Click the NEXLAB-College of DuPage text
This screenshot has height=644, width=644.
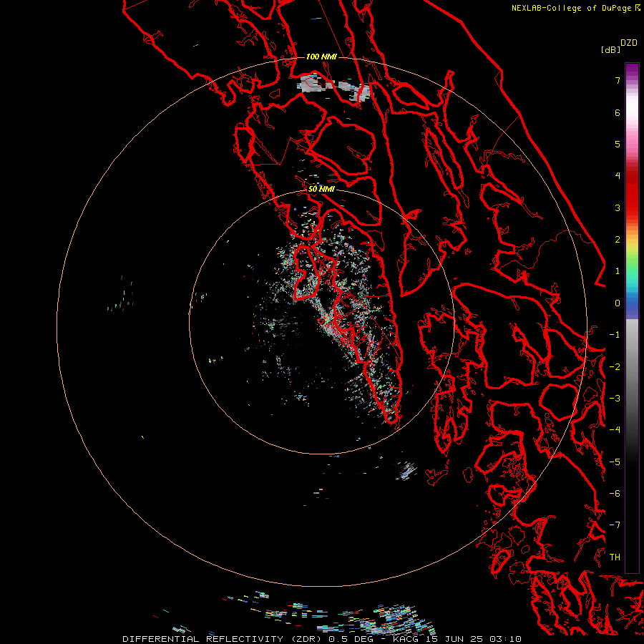(572, 8)
